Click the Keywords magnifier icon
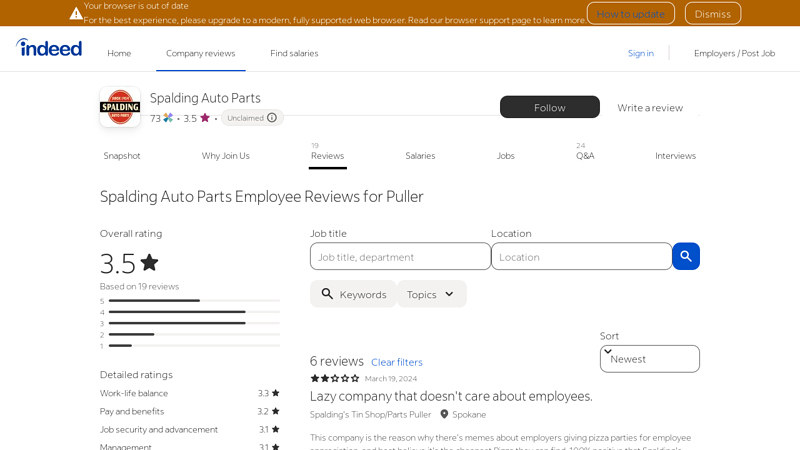This screenshot has width=800, height=450. click(327, 294)
